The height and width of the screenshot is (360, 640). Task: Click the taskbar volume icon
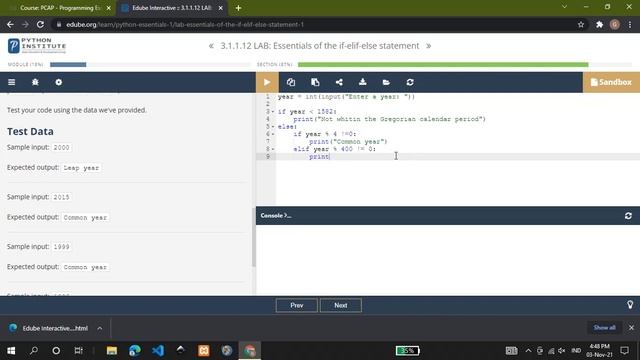click(x=562, y=351)
